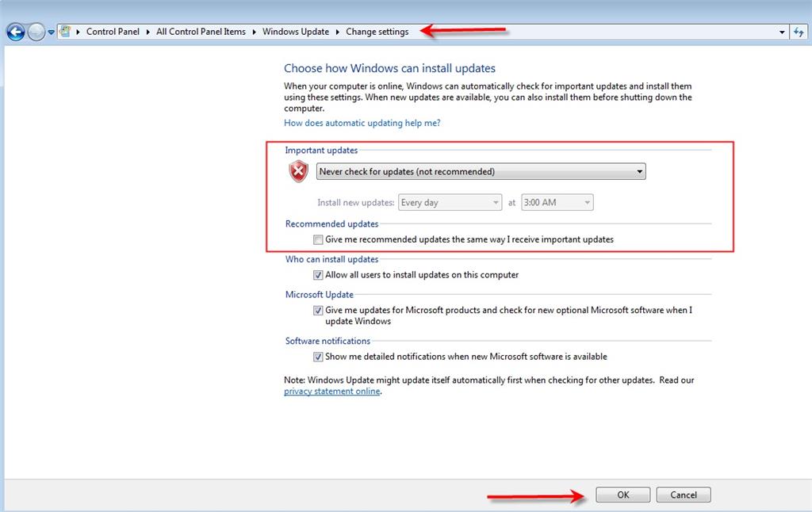Navigate to All Control Panel Items breadcrumb

pos(201,32)
